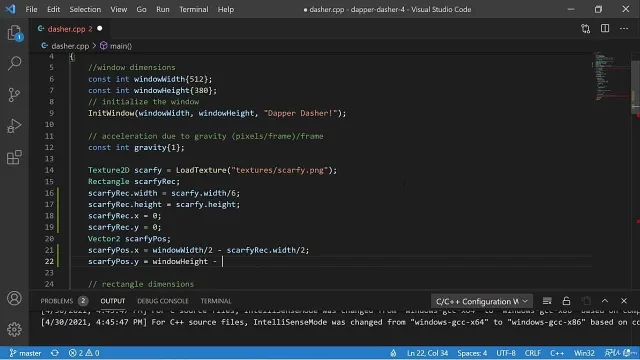Screen dimensions: 640x360
Task: Synchronize changes icon in status bar
Action: pos(55,353)
